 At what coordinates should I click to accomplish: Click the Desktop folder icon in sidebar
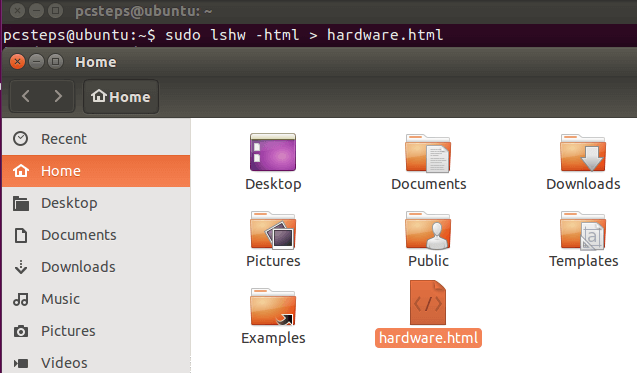pos(21,203)
